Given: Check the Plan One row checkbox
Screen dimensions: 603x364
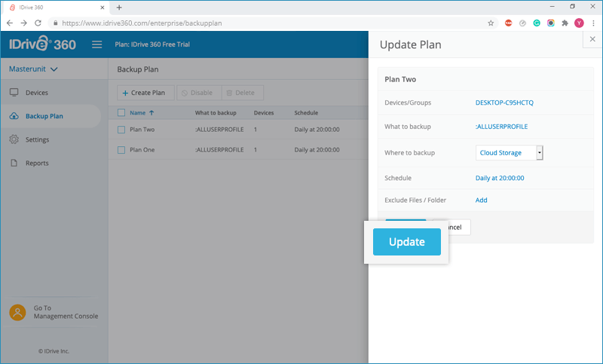Looking at the screenshot, I should click(121, 150).
